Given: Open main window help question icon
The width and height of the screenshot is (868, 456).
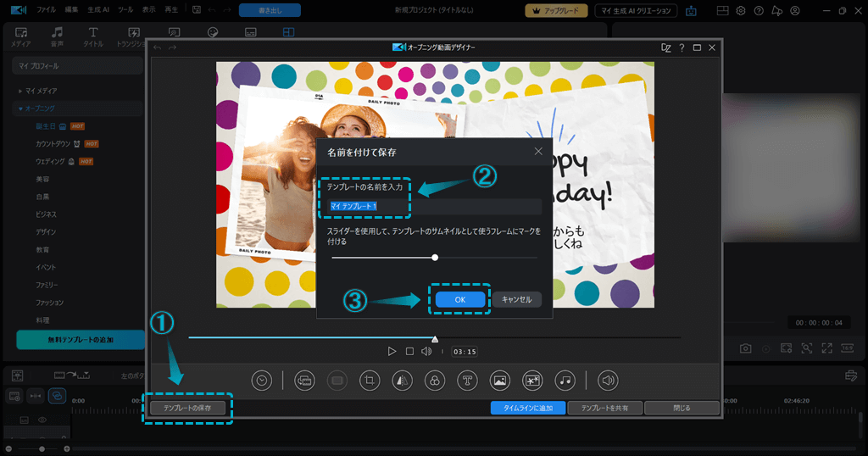Looking at the screenshot, I should click(759, 10).
